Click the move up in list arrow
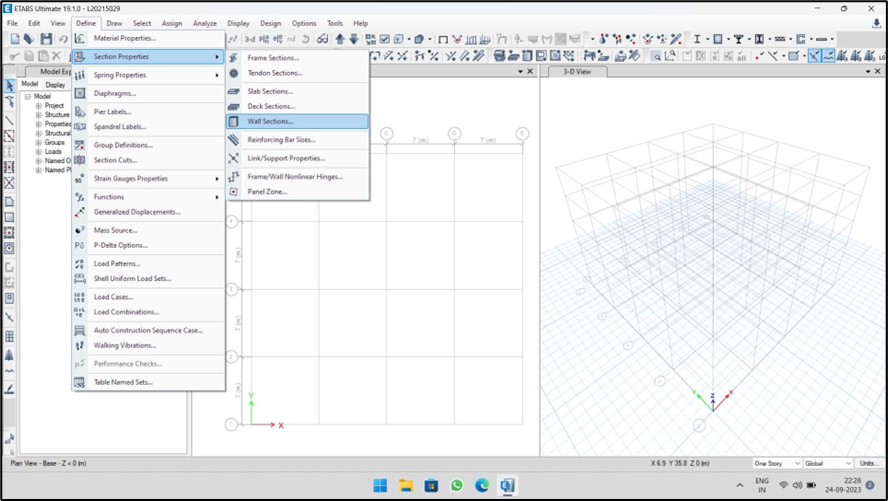The image size is (888, 501). point(340,39)
